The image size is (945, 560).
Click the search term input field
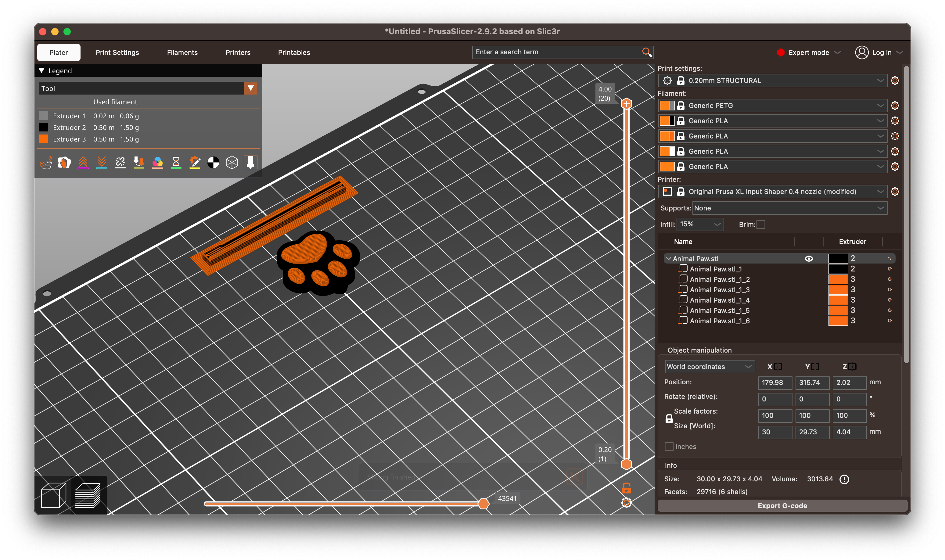[x=557, y=52]
